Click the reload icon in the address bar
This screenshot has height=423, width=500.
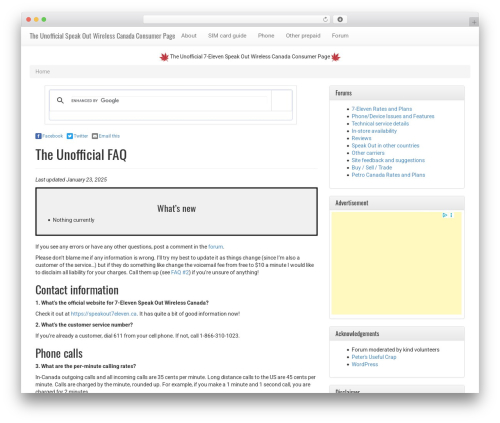325,19
